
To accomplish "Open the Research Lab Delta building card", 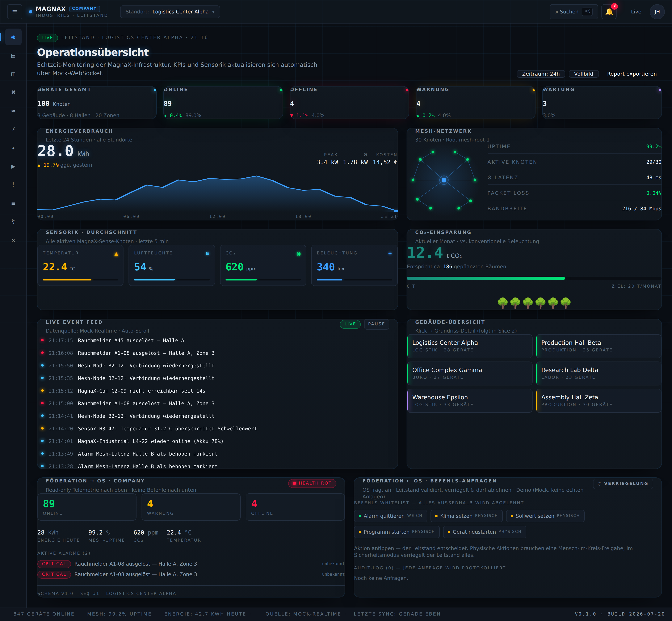I will point(598,373).
